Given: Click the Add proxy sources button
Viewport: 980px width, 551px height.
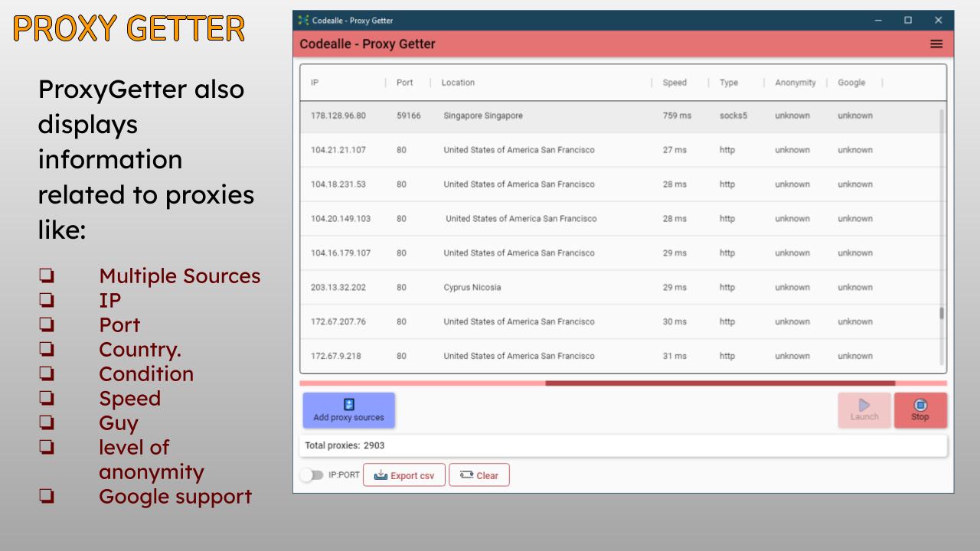Looking at the screenshot, I should point(348,410).
